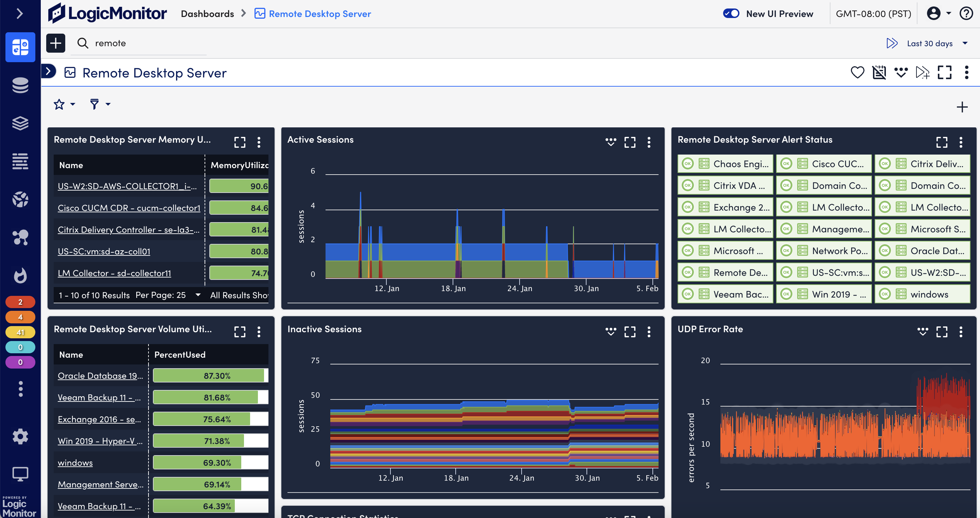Viewport: 980px width, 518px height.
Task: Open UDP Error Rate widget options menu
Action: pos(961,332)
